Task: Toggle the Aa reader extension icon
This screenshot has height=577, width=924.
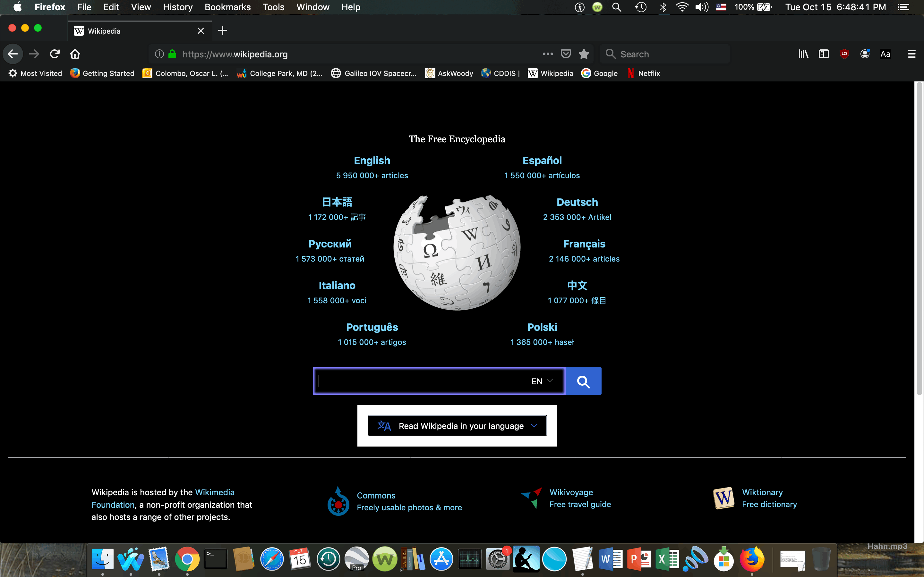Action: (x=885, y=54)
